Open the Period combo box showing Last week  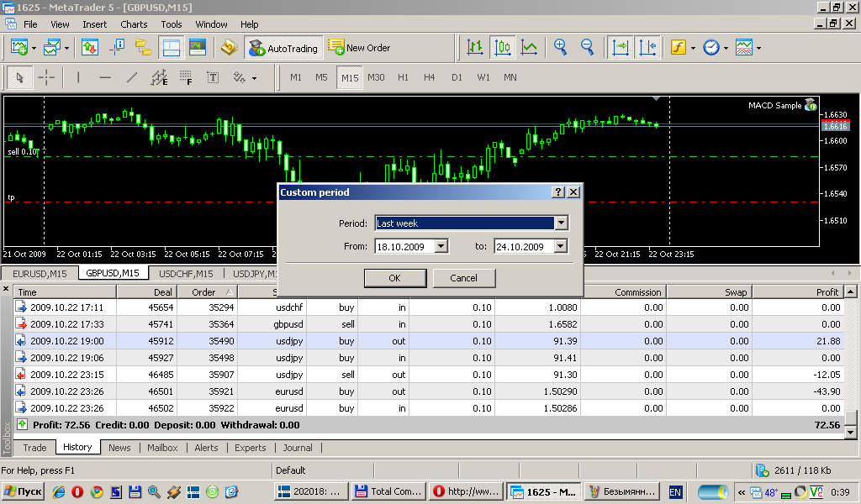click(x=471, y=223)
